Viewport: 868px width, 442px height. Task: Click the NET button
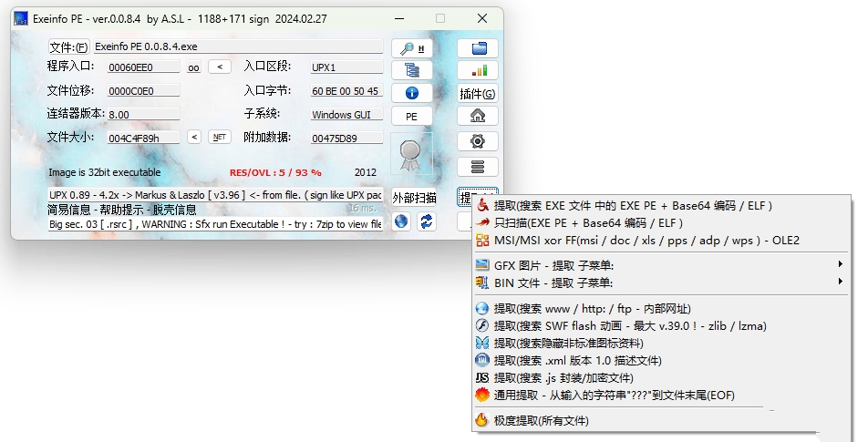pos(219,138)
